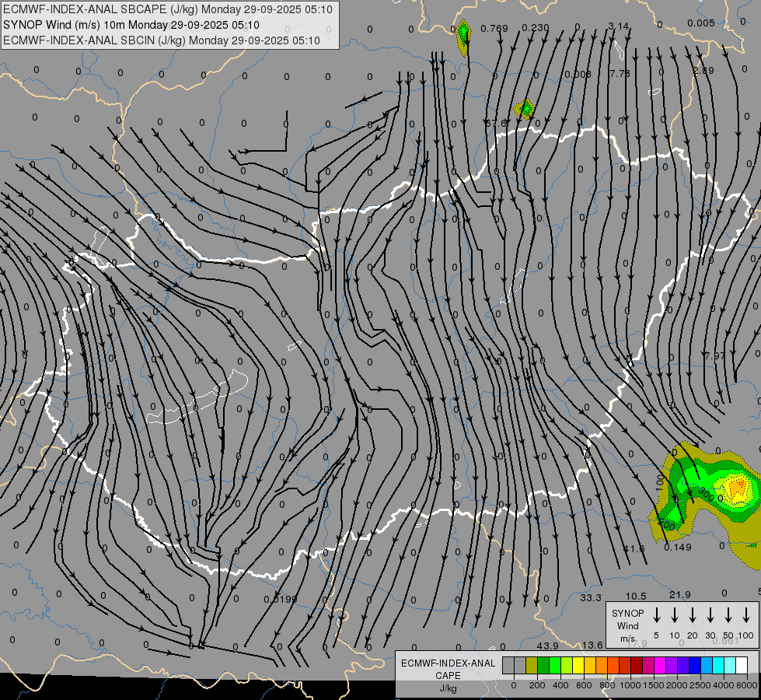This screenshot has width=761, height=700.
Task: Pick the pure yellow CAPE legend swatch
Action: point(578,665)
